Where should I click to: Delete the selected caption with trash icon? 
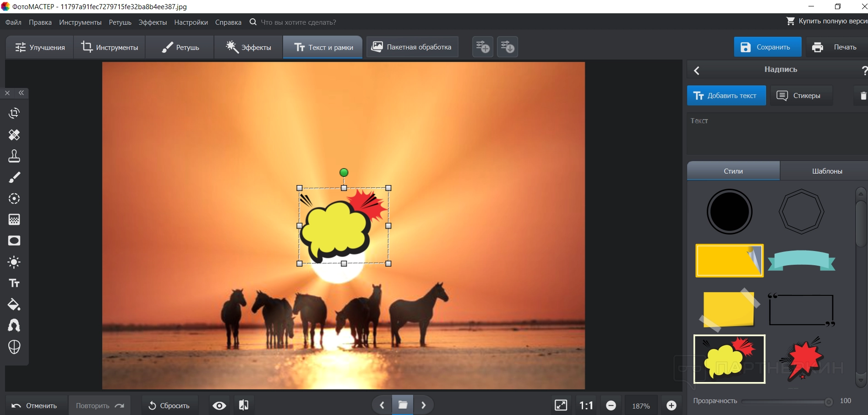863,96
